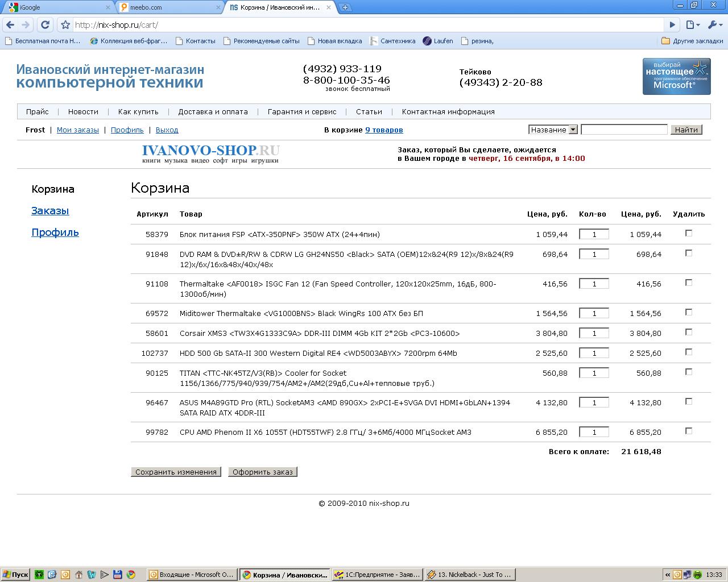
Task: Check delete box for Miditower Thermaltake case
Action: 689,312
